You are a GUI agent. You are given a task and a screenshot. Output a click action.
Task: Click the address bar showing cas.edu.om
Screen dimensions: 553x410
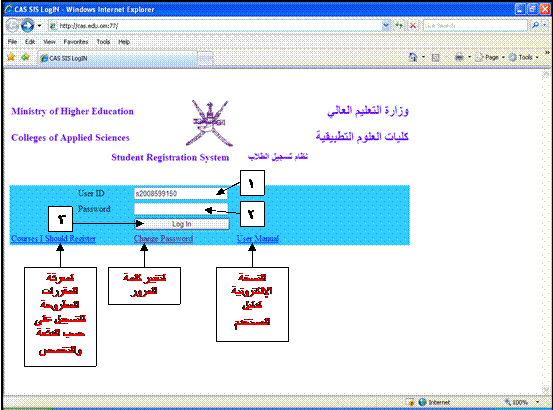(x=215, y=26)
